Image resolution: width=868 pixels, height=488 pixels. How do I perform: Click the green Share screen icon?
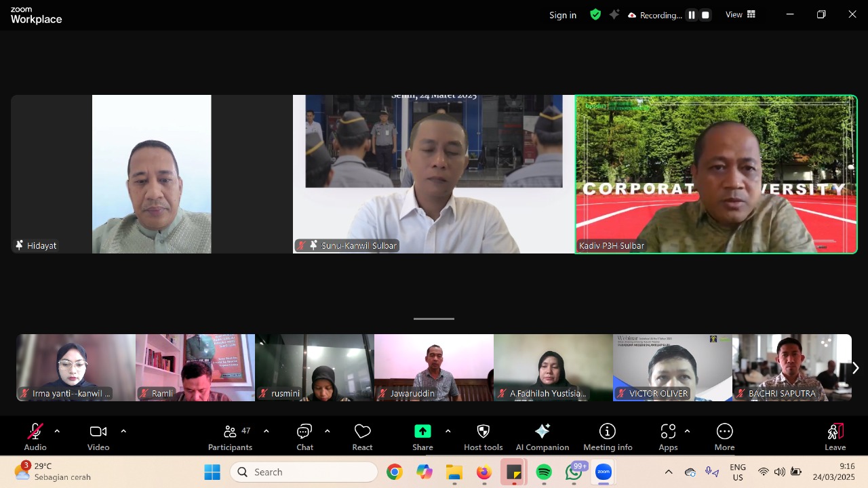click(x=422, y=432)
